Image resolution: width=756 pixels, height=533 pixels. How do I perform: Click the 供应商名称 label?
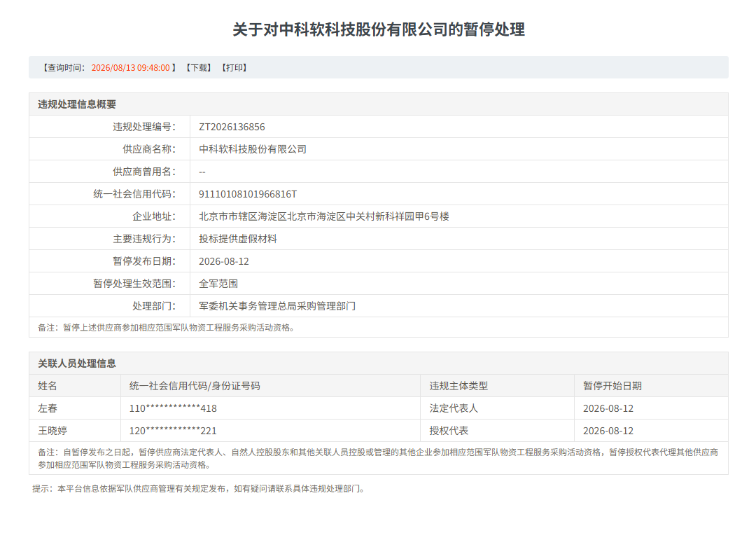150,149
